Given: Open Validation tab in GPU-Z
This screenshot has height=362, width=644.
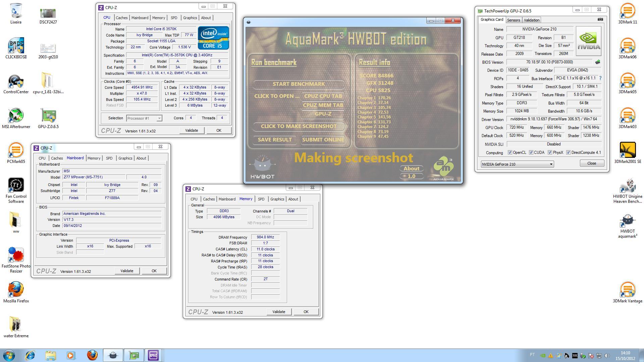Looking at the screenshot, I should (x=532, y=20).
